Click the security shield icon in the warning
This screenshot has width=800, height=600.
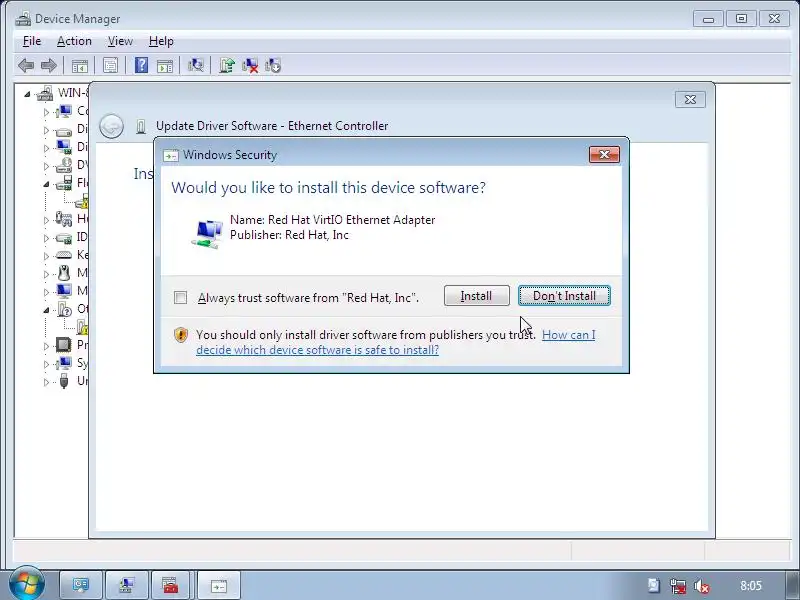pos(181,335)
